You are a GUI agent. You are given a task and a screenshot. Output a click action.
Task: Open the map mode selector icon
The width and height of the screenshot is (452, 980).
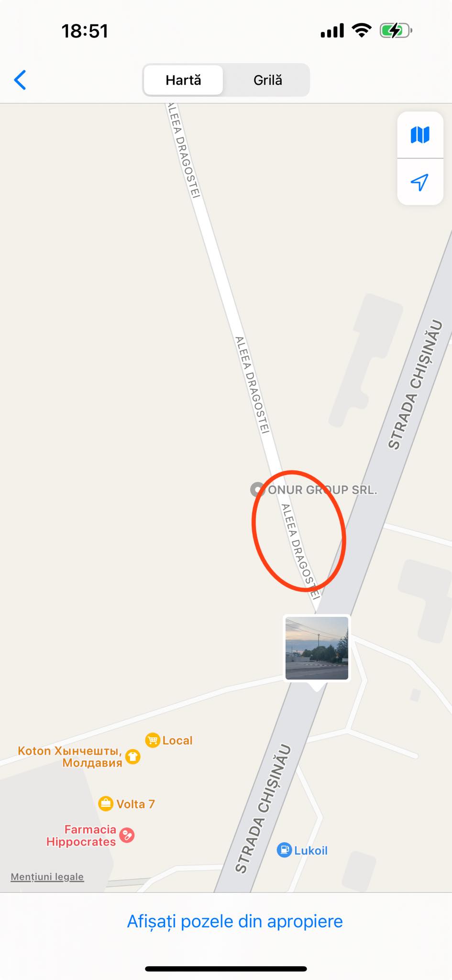pos(420,135)
